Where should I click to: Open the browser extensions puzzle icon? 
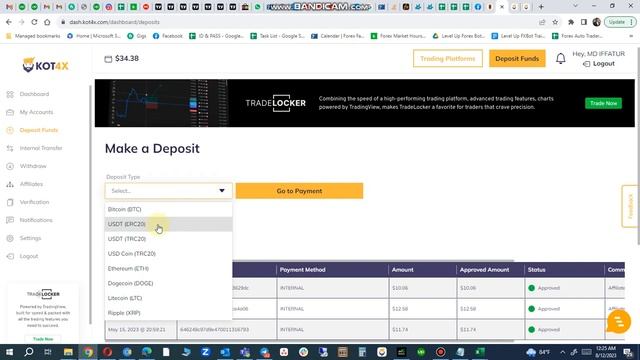pyautogui.click(x=571, y=22)
